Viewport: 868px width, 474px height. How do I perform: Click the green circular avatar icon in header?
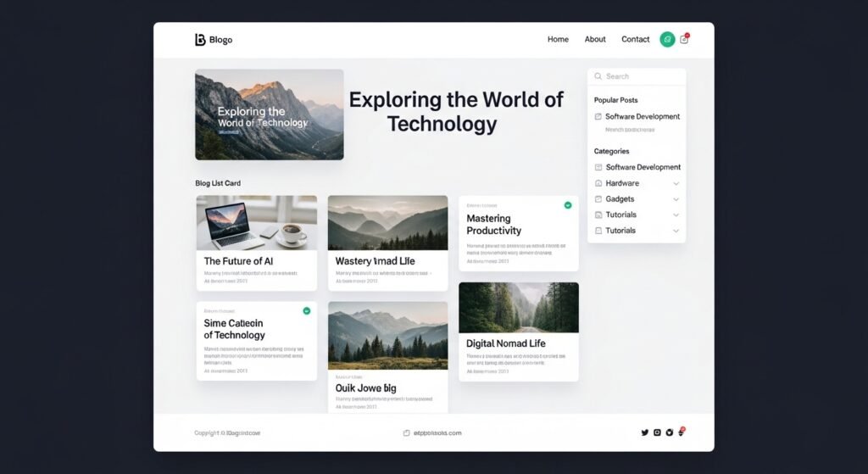(667, 39)
